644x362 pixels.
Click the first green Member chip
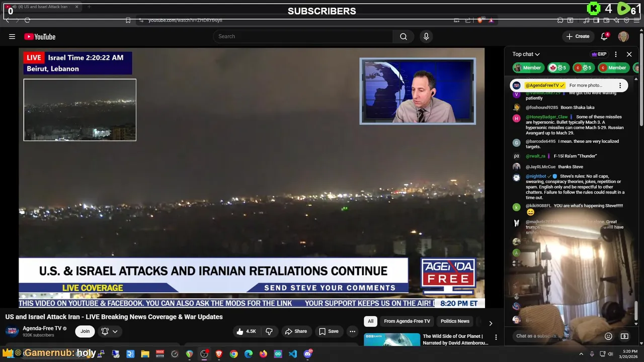pos(527,68)
